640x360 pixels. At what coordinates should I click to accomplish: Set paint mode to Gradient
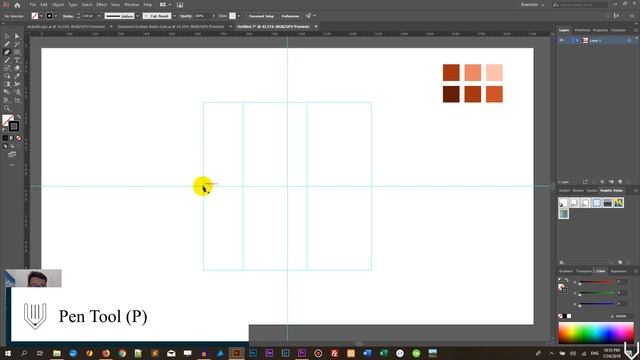tap(12, 138)
